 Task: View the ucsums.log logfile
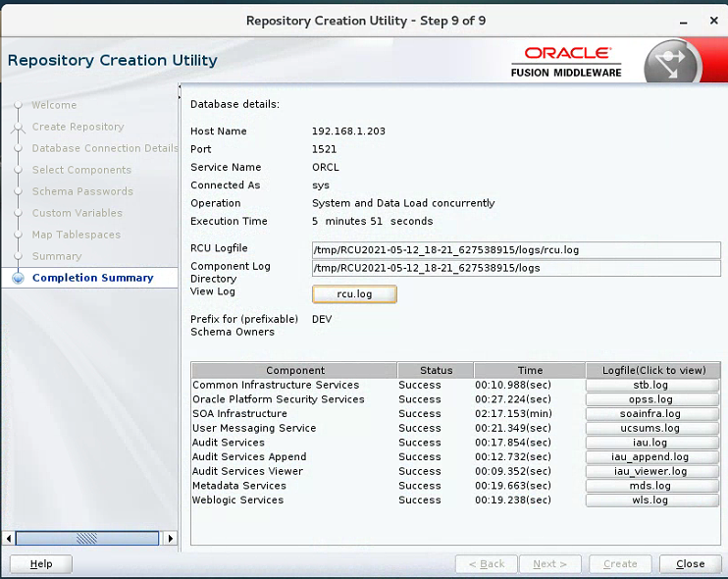click(x=651, y=428)
